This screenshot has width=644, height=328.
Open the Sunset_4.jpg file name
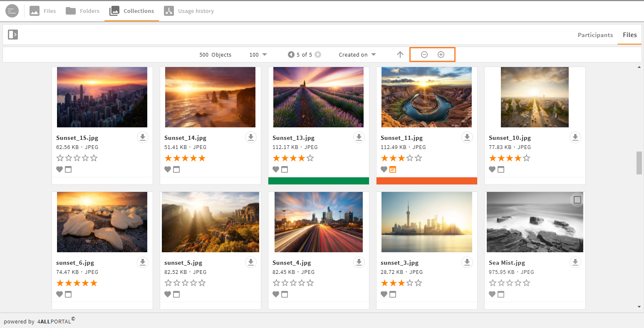click(292, 263)
